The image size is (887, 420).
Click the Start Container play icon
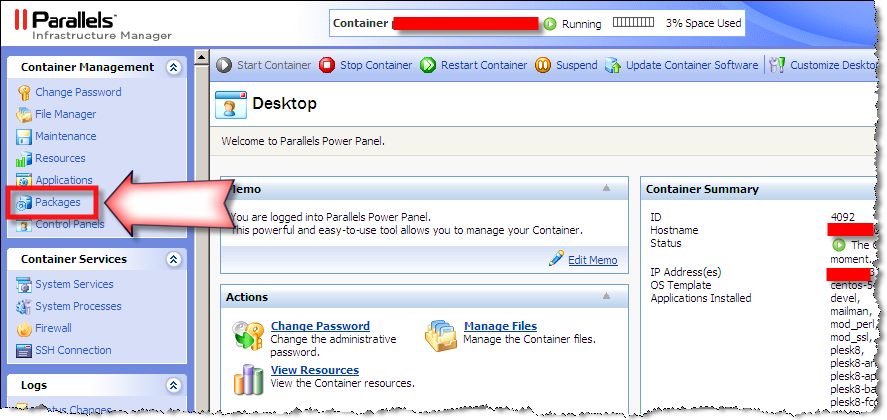coord(224,65)
